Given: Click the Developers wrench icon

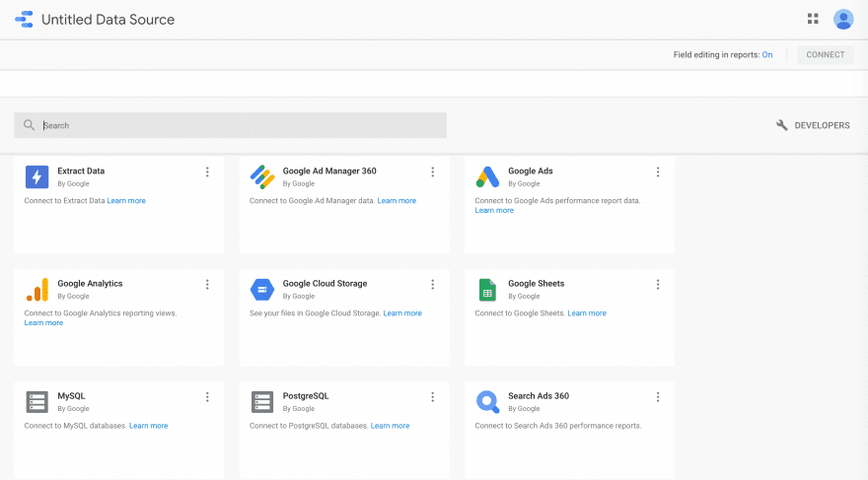Looking at the screenshot, I should (781, 125).
